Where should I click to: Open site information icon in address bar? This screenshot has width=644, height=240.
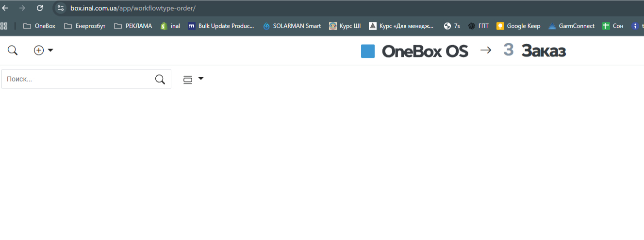(61, 8)
